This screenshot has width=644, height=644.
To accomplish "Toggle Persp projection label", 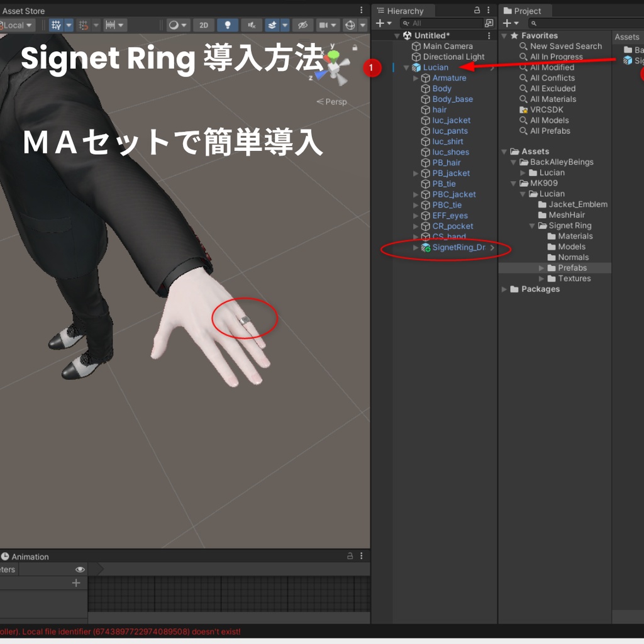I will point(332,101).
